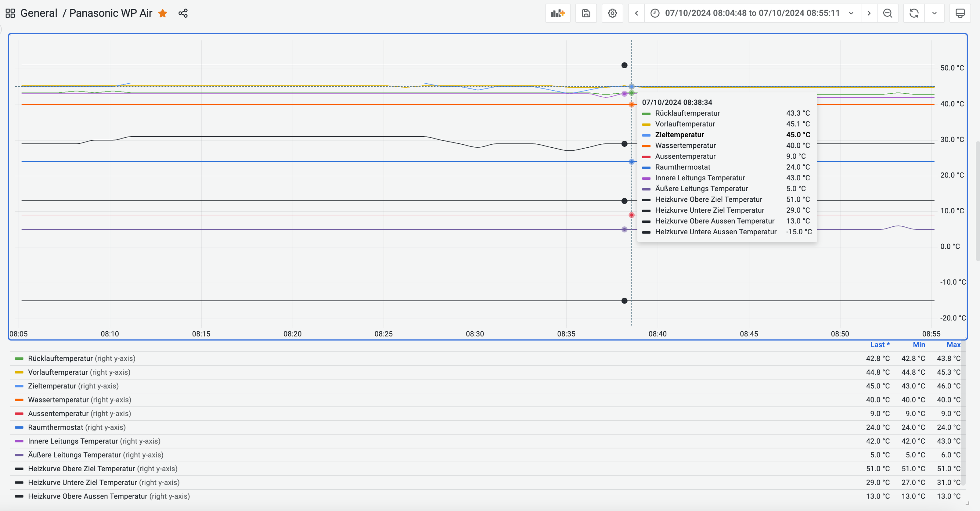This screenshot has width=980, height=511.
Task: Shift time range backward
Action: click(x=636, y=13)
